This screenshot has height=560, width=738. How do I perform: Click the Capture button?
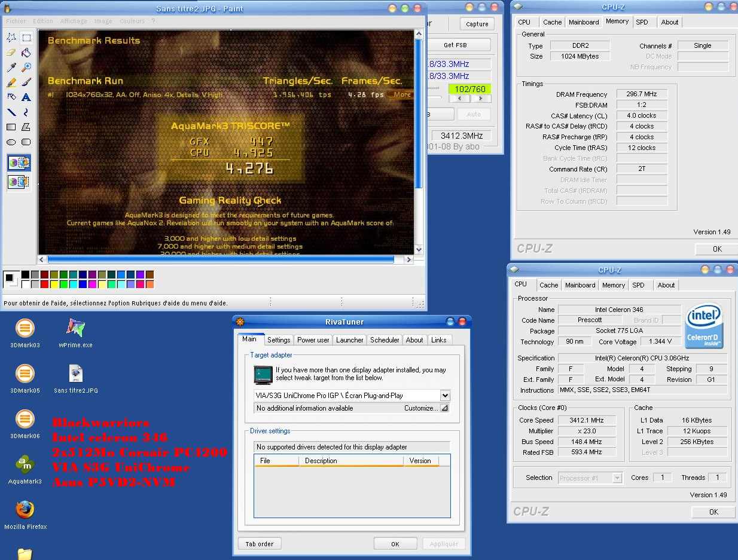[x=477, y=24]
